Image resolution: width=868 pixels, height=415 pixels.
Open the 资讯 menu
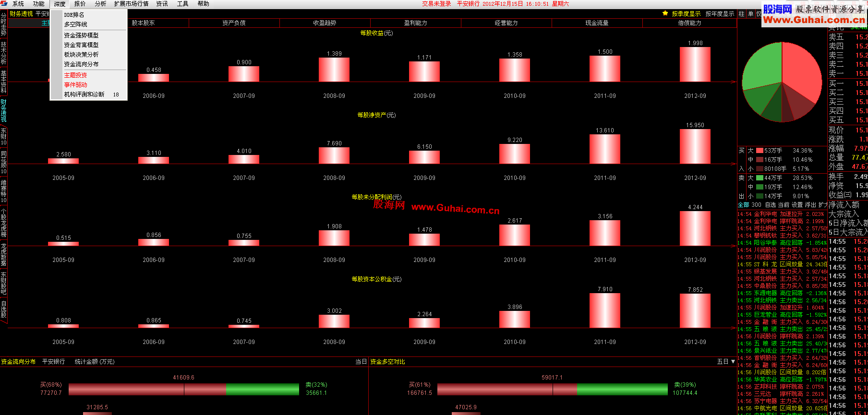click(162, 4)
